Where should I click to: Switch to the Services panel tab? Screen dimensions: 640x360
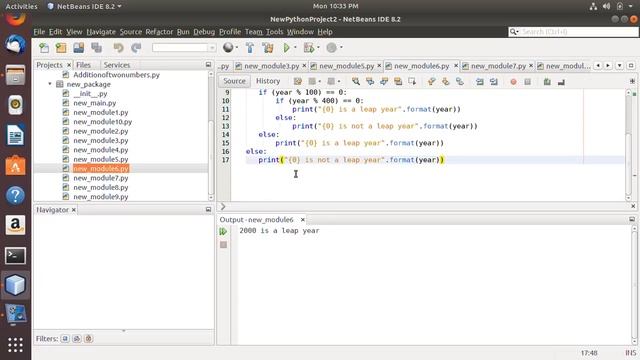pyautogui.click(x=117, y=65)
